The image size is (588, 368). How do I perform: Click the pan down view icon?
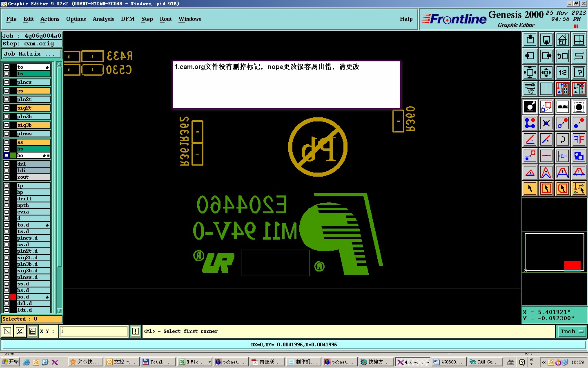546,40
